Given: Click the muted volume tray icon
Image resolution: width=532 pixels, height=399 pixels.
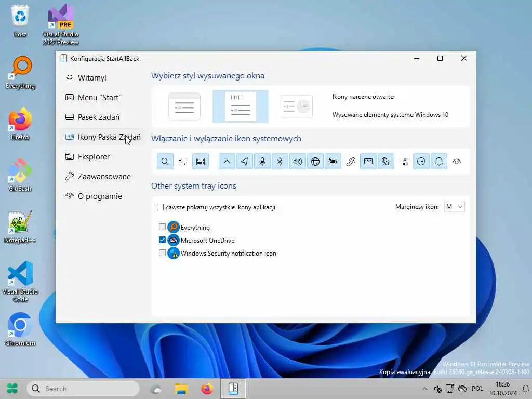Looking at the screenshot, I should click(437, 389).
